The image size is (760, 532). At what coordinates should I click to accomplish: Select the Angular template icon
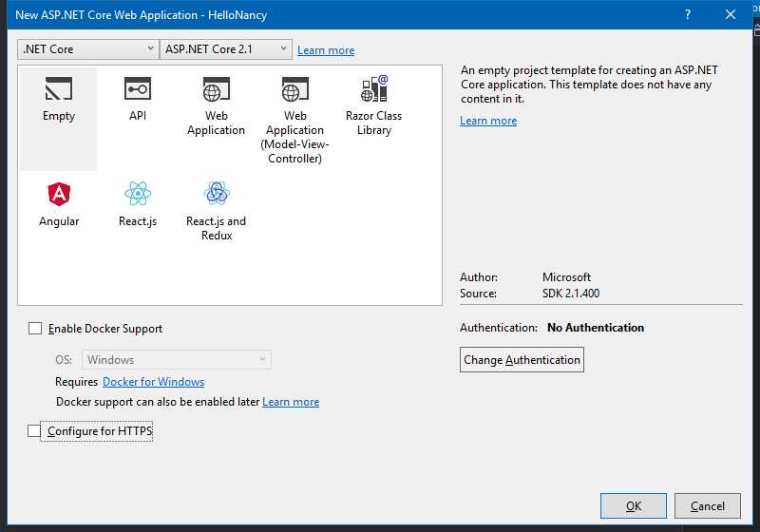pos(59,194)
